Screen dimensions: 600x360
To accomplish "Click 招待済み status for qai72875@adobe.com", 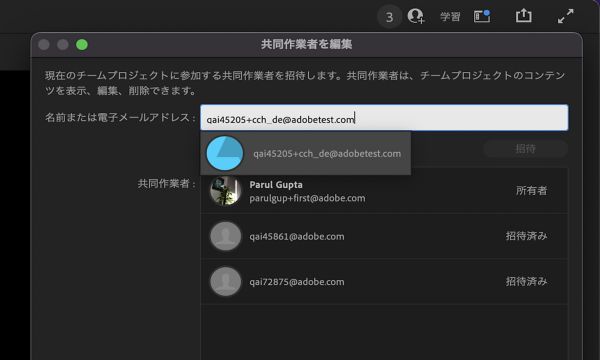I will tap(527, 282).
